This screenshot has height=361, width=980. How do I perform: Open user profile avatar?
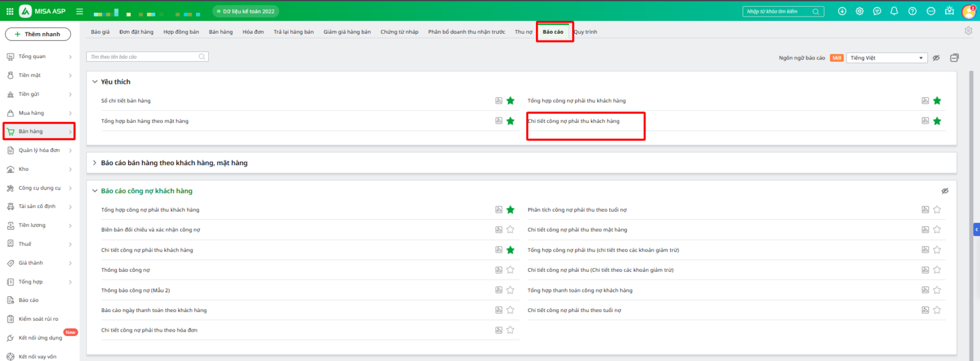pos(968,11)
